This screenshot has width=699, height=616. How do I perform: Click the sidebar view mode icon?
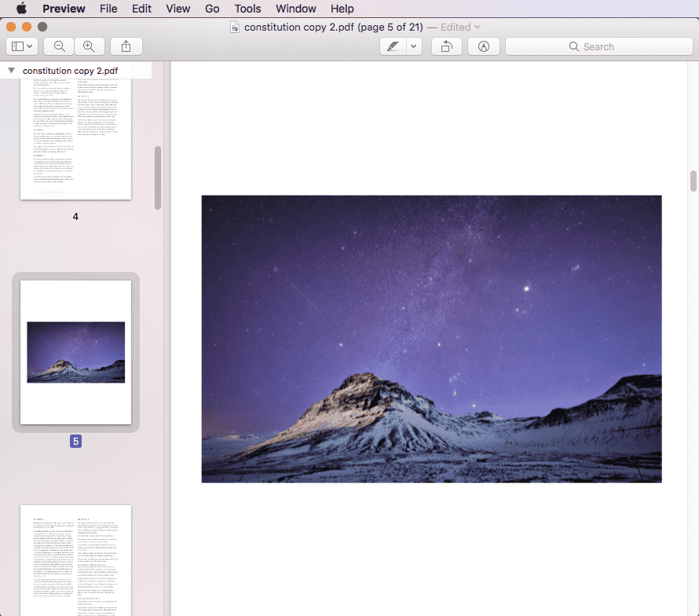coord(16,46)
